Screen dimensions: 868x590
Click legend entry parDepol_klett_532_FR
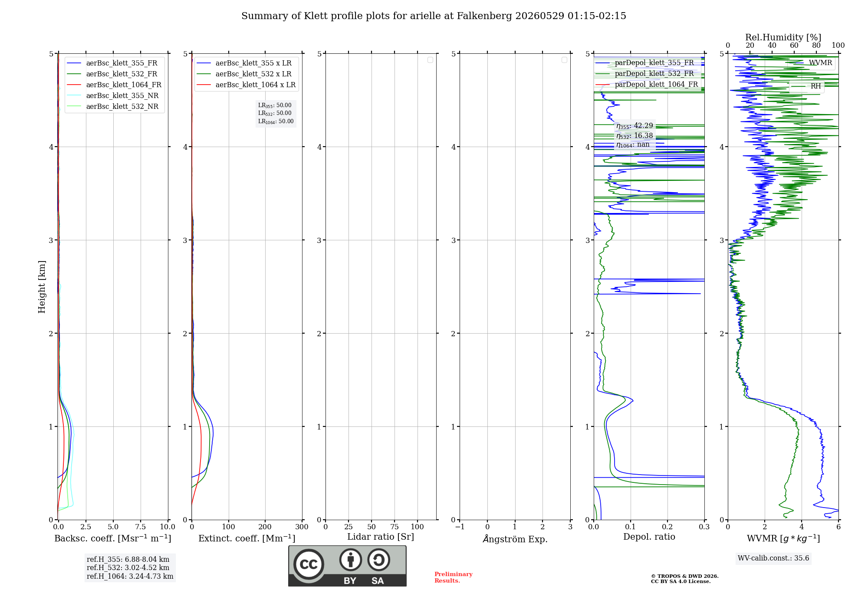click(x=645, y=73)
